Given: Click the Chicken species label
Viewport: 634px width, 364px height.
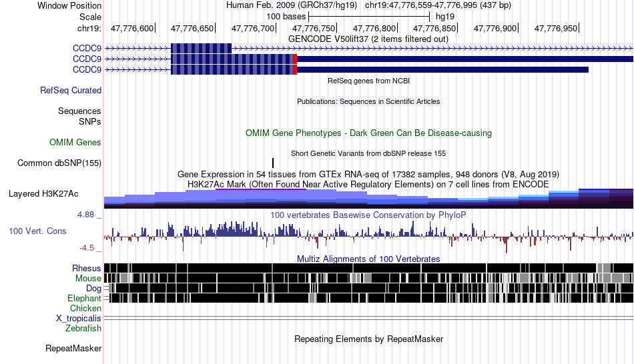Looking at the screenshot, I should [85, 308].
